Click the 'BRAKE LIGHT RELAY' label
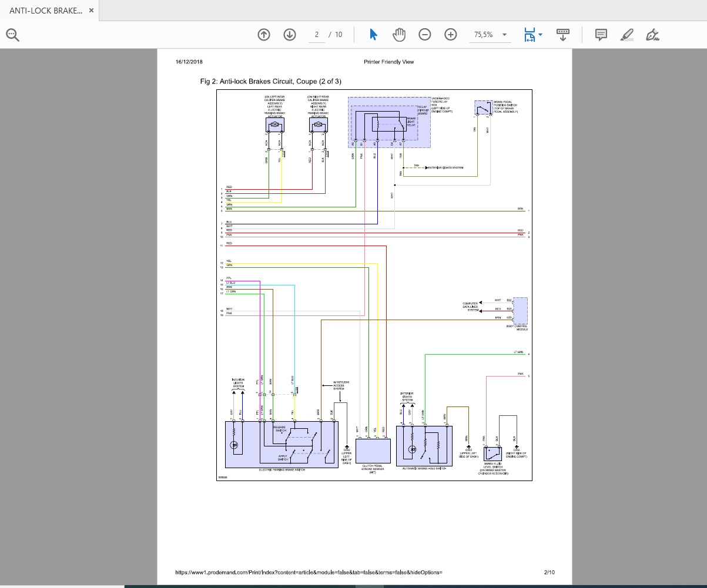This screenshot has width=707, height=588. point(411,122)
